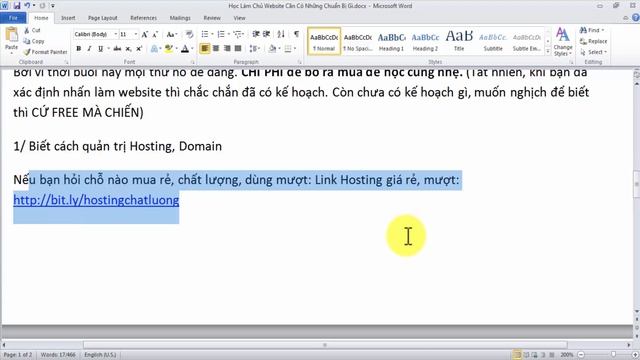Viewport: 640px width, 360px height.
Task: Apply subscript formatting
Action: point(128,49)
